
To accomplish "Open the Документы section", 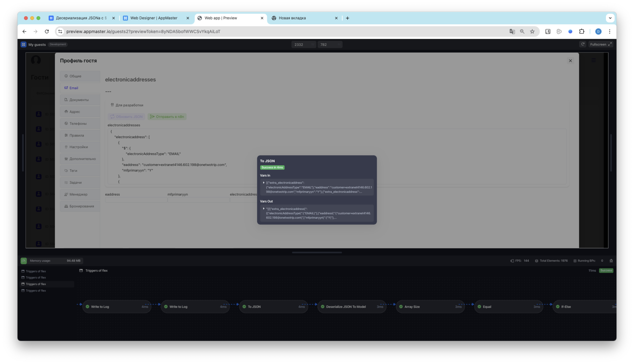I will coord(80,100).
